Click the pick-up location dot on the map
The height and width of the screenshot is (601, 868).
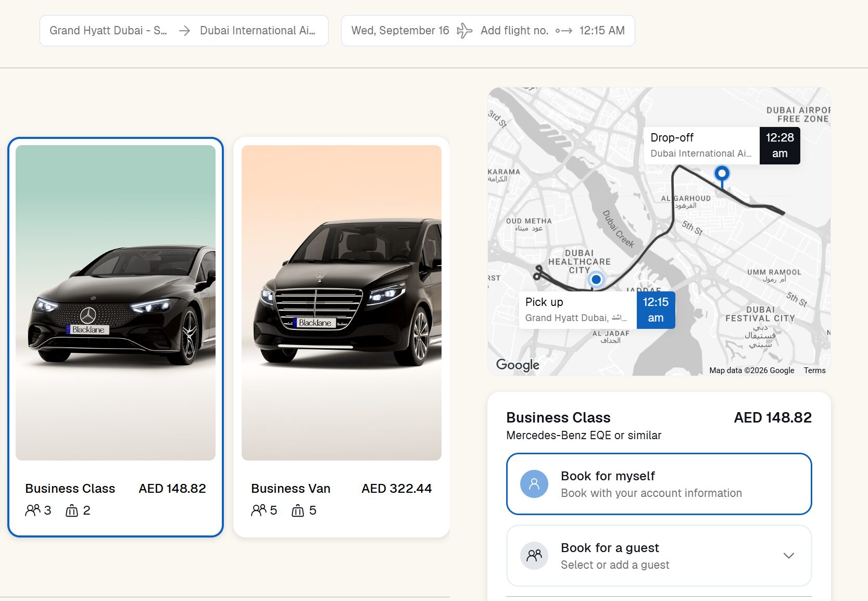(x=596, y=279)
